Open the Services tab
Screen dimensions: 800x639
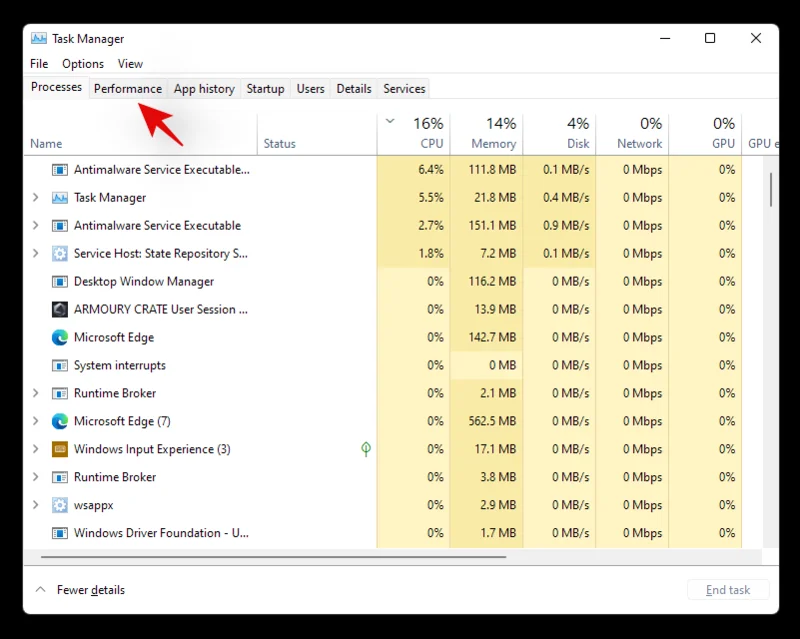coord(403,88)
